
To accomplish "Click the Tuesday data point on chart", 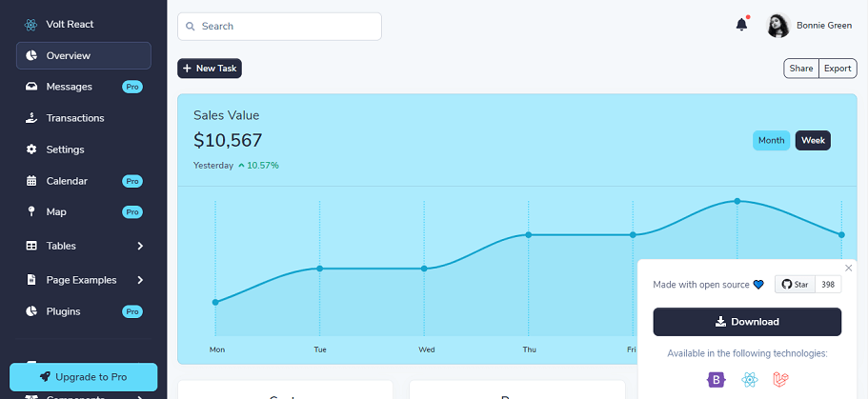I will click(x=319, y=269).
